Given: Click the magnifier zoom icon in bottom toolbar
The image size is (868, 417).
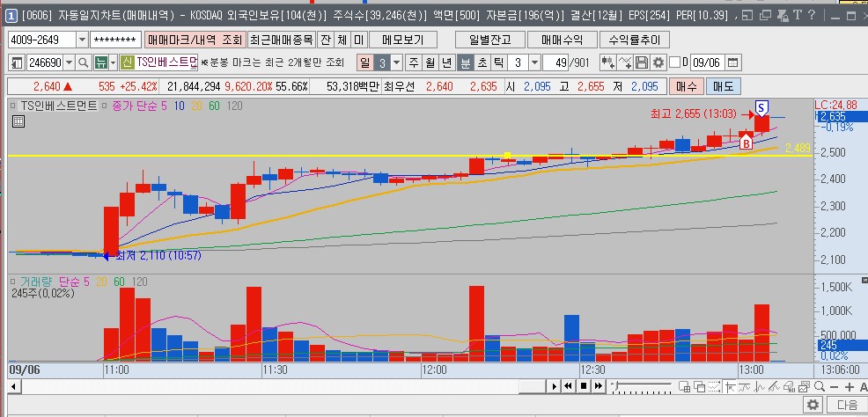Looking at the screenshot, I should pos(820,386).
